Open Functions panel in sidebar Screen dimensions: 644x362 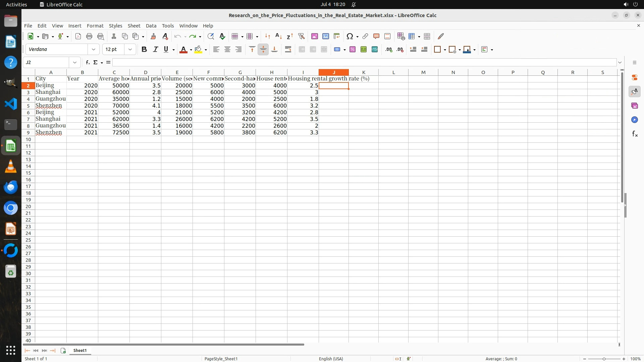(x=634, y=134)
